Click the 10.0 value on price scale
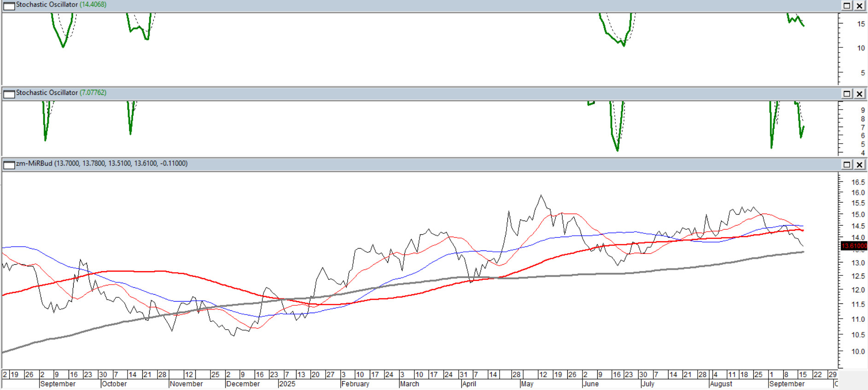Viewport: 868px width, 390px height. click(857, 351)
